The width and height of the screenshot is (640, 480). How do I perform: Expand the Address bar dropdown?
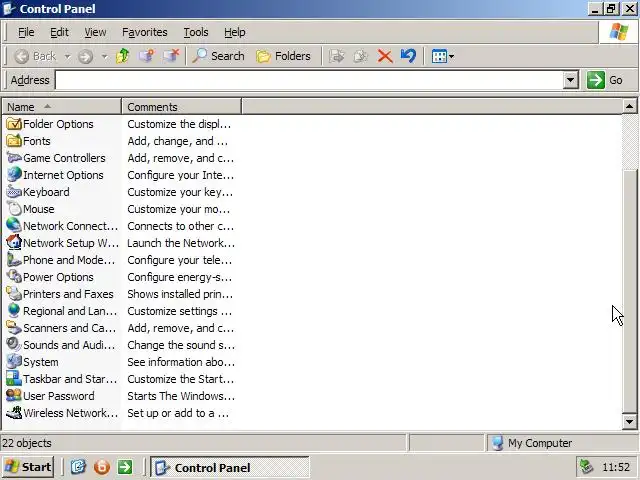[571, 80]
